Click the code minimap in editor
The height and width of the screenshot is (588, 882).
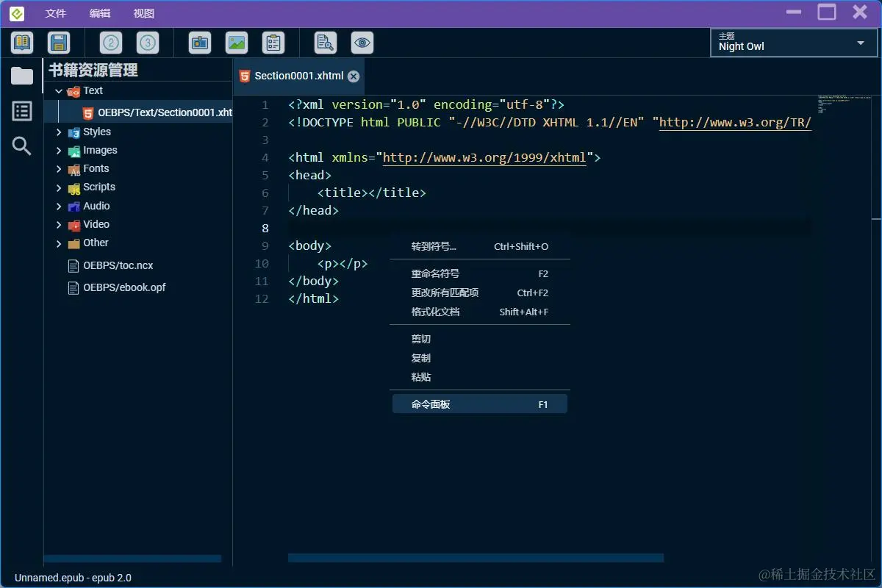coord(844,104)
